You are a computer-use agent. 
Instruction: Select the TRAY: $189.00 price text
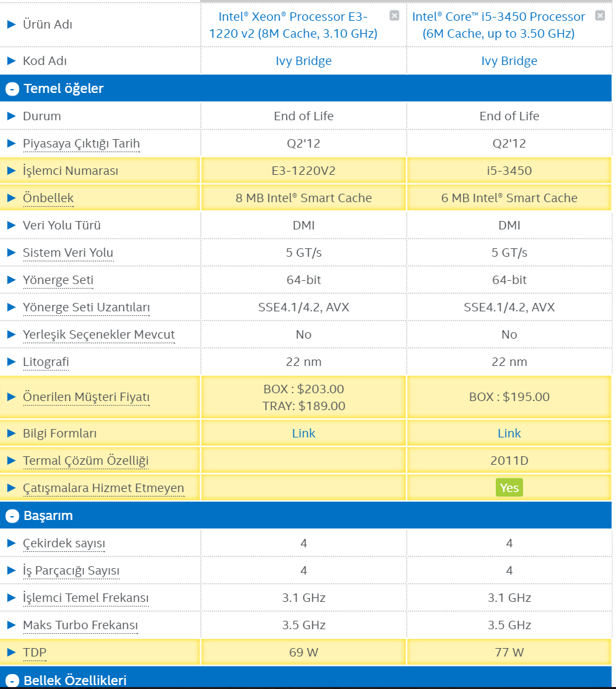click(303, 406)
